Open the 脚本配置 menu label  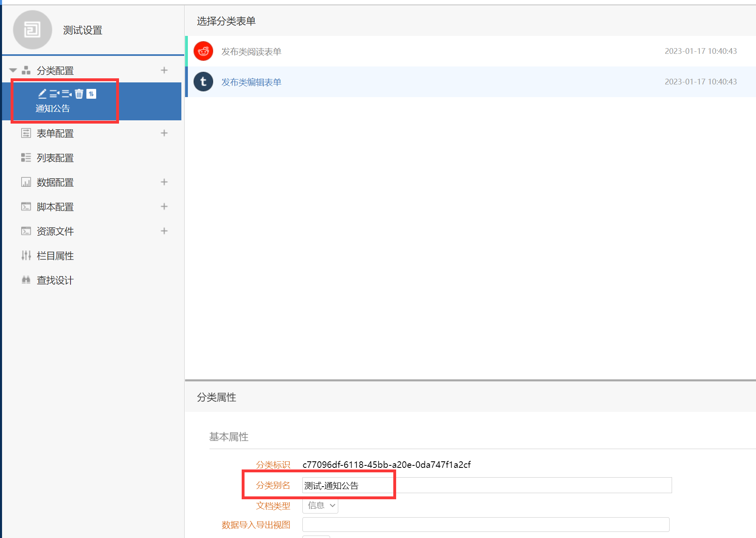[55, 207]
